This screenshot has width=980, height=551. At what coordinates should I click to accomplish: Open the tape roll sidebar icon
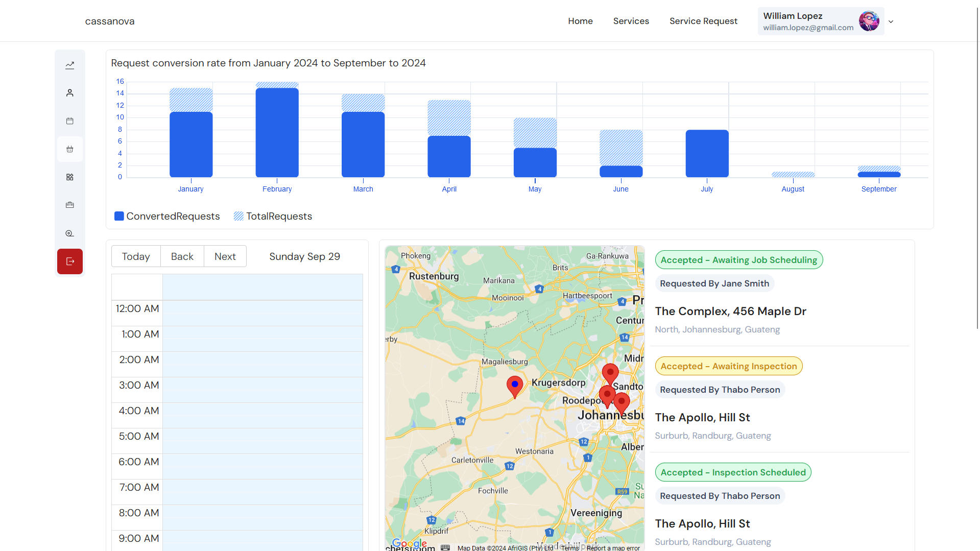[70, 233]
